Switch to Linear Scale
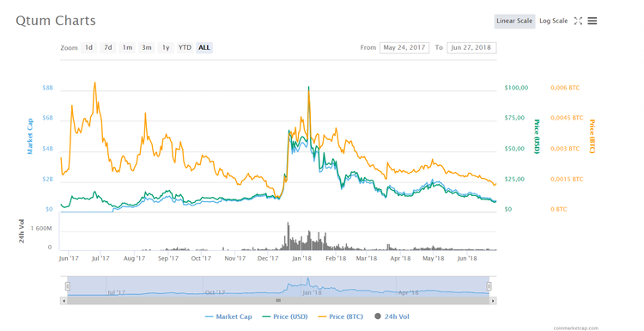Image resolution: width=644 pixels, height=331 pixels. click(514, 21)
